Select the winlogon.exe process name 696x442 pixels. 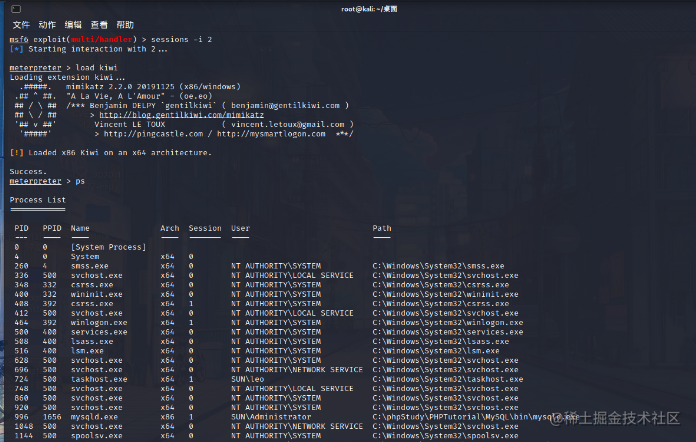click(x=99, y=323)
